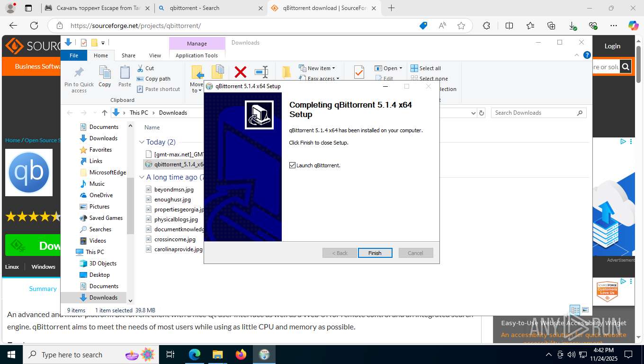Select enoughusr.jpg file
The width and height of the screenshot is (644, 364).
coord(172,200)
